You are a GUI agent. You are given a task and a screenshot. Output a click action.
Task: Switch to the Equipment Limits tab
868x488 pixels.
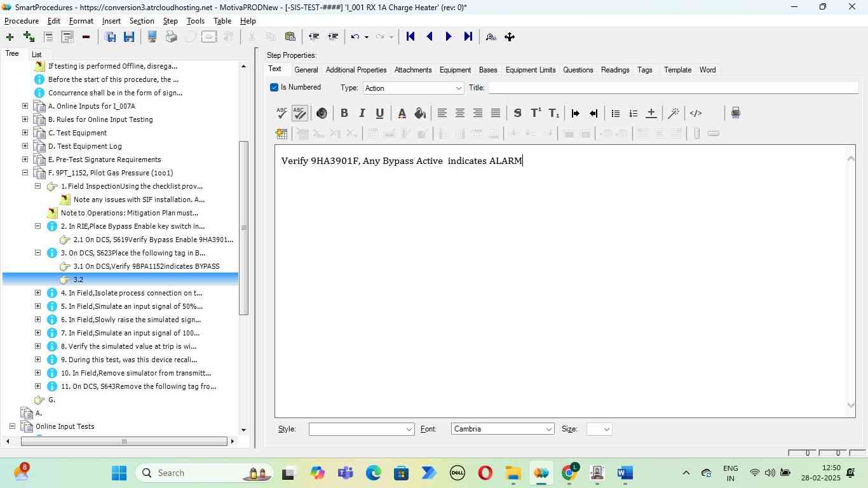click(531, 70)
